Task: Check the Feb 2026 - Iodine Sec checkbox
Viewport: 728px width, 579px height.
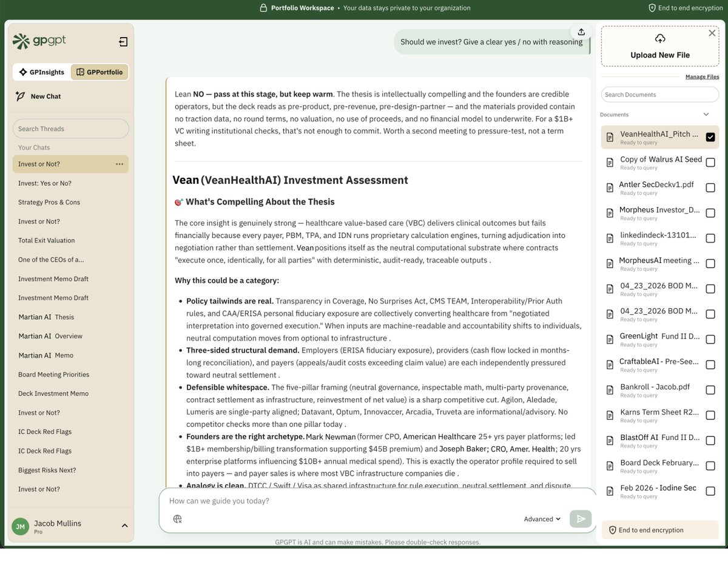Action: pos(710,491)
